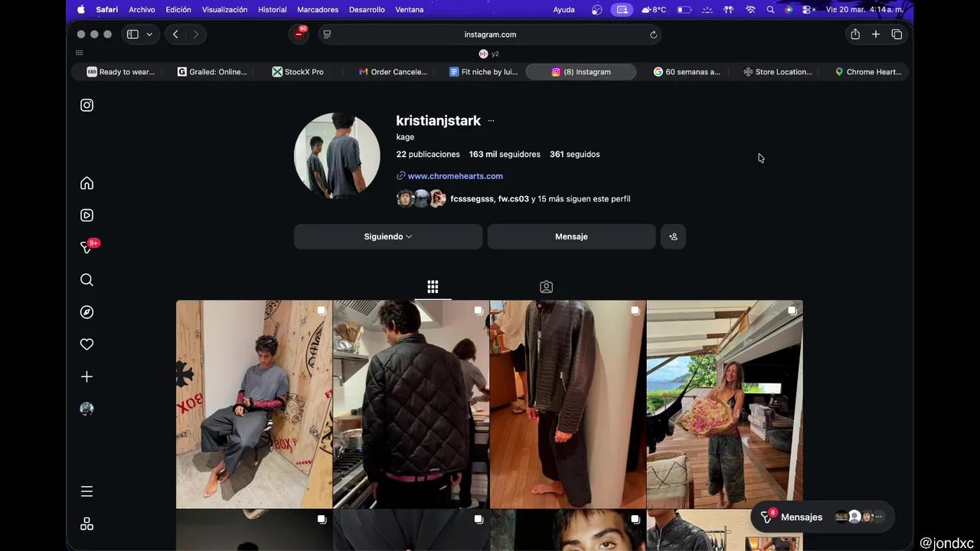
Task: Go to Instagram Home feed icon
Action: tap(87, 184)
